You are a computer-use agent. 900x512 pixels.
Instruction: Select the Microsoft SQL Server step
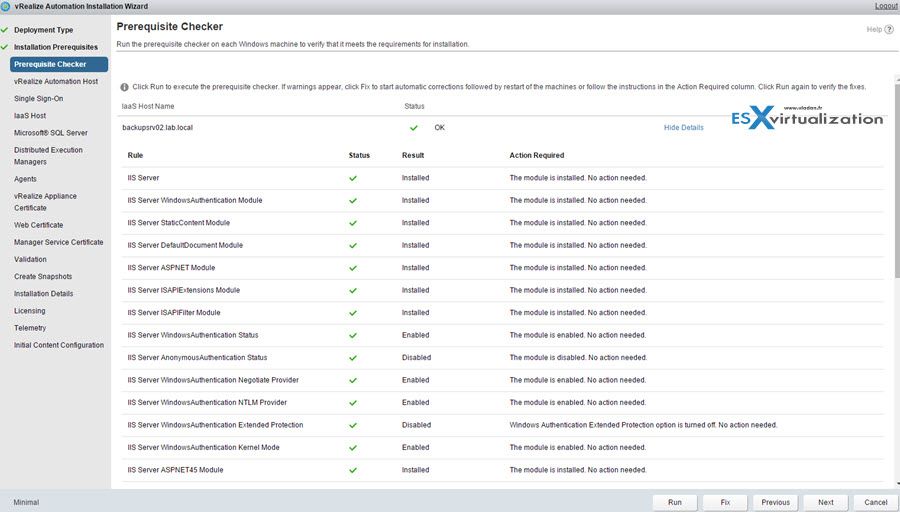click(51, 133)
